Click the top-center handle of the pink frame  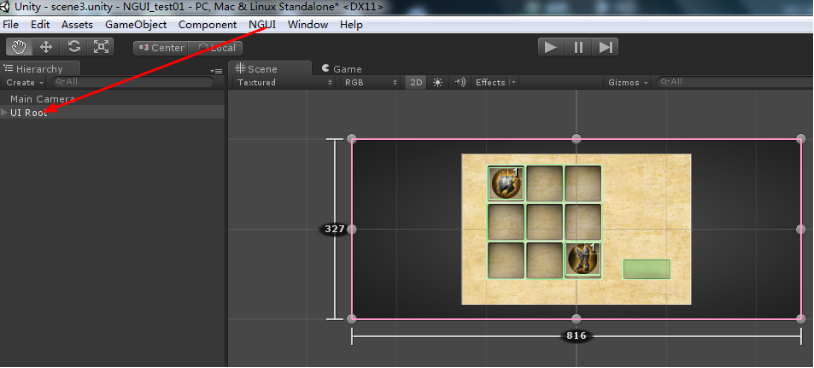[x=576, y=139]
